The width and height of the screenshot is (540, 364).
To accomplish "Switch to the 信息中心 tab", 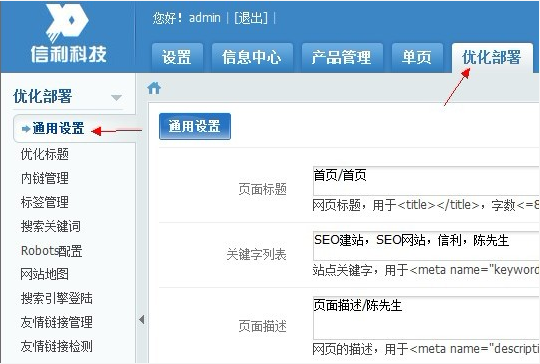I will pyautogui.click(x=252, y=58).
